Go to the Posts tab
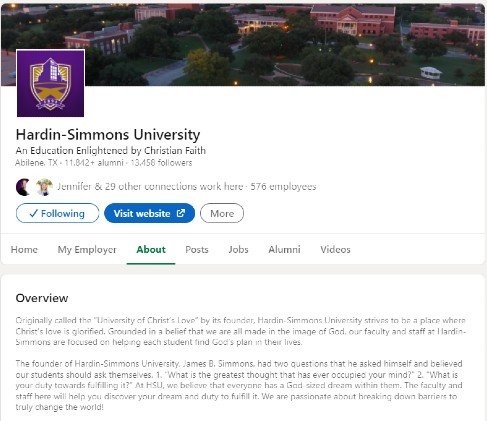 point(197,250)
